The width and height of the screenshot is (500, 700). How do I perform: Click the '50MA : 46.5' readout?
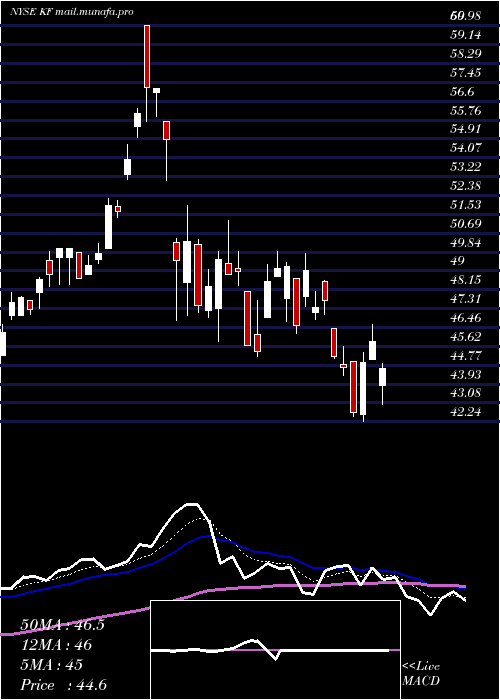pyautogui.click(x=62, y=625)
